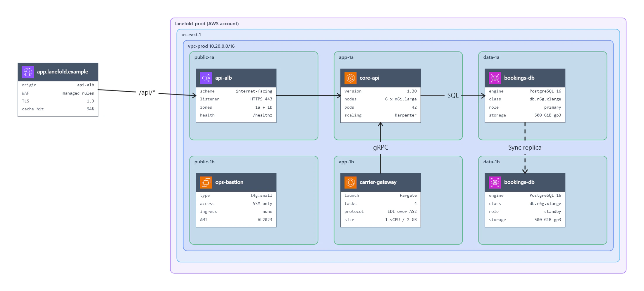Click the cache hit 94% value
644x291 pixels.
pyautogui.click(x=90, y=109)
